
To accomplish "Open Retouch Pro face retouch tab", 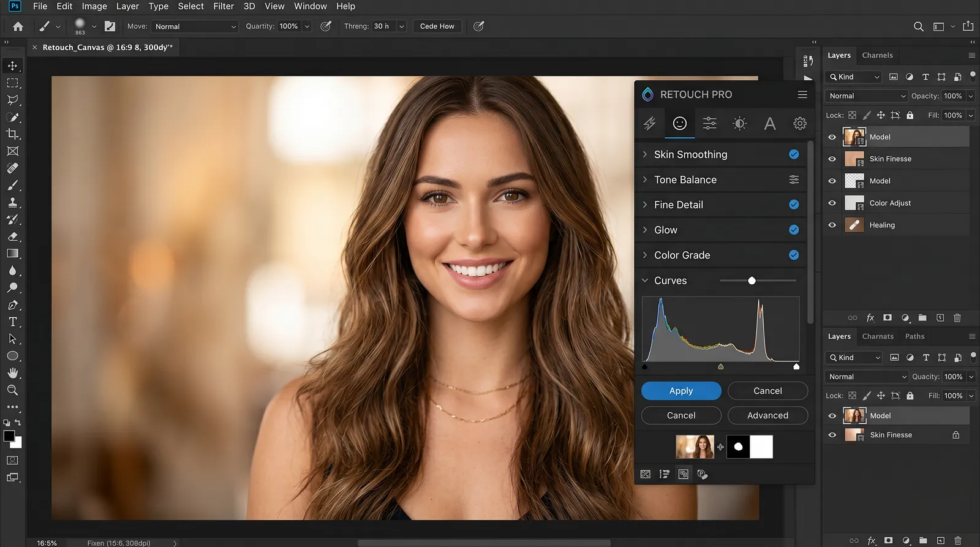I will tap(679, 123).
